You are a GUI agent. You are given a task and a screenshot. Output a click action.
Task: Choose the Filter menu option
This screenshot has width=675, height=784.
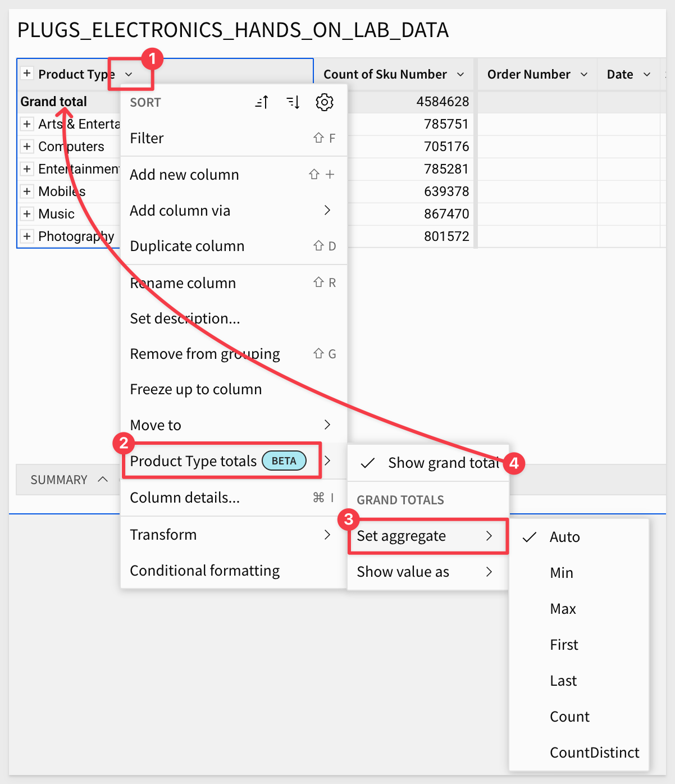coord(147,138)
